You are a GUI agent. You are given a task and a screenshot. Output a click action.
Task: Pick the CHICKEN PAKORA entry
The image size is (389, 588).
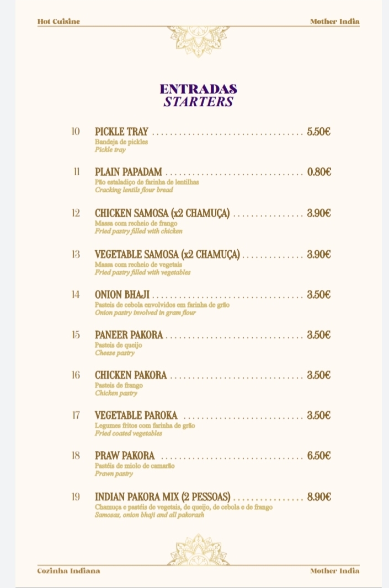131,375
